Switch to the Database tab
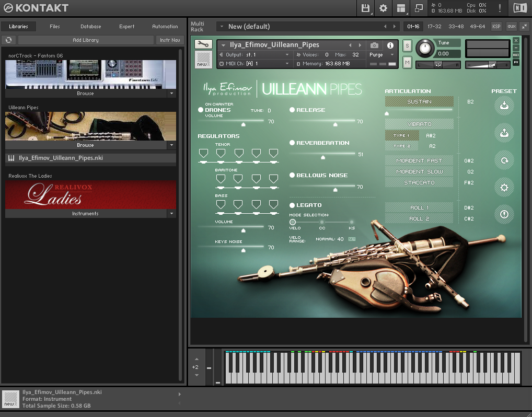 (90, 27)
